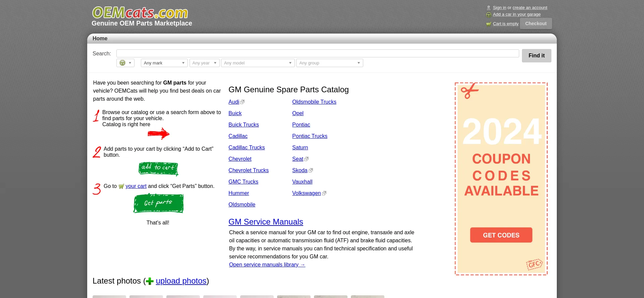644x298 pixels.
Task: Click the 2024 Coupon Codes Available banner
Action: [x=501, y=179]
